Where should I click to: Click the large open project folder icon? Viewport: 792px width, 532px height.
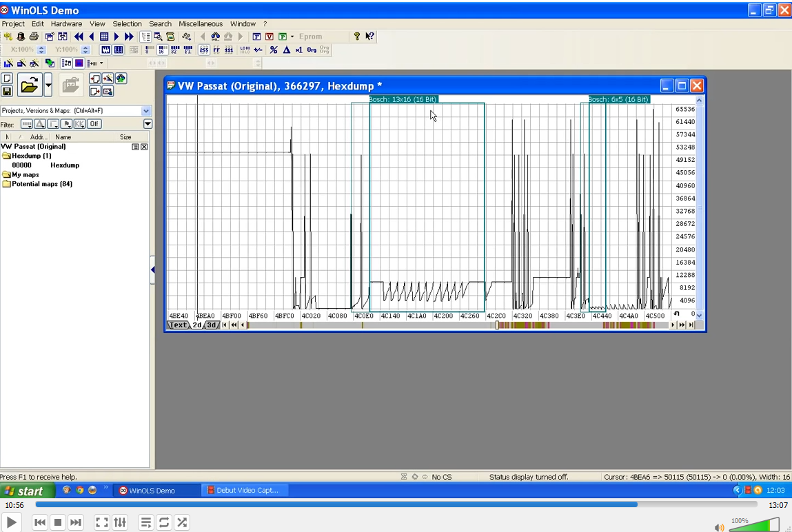click(x=30, y=85)
